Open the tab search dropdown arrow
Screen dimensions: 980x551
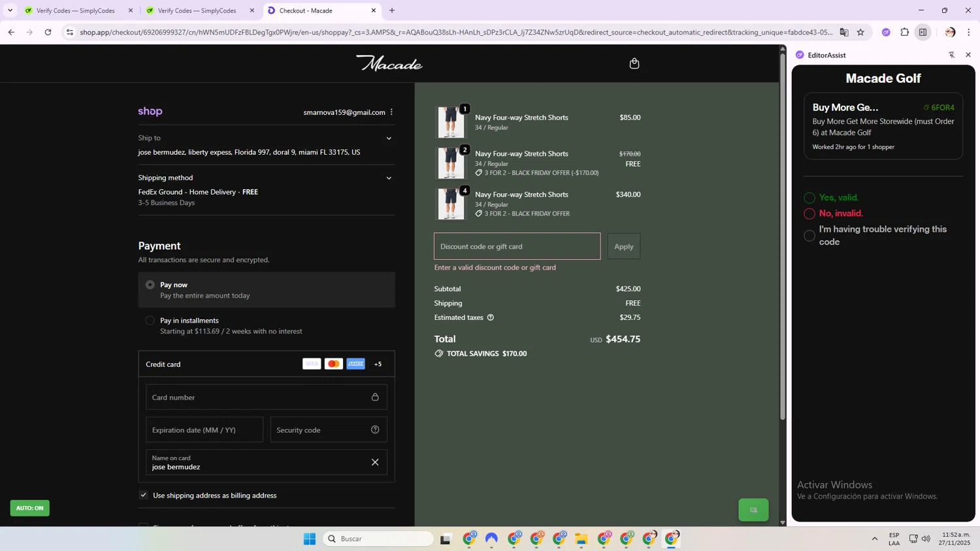point(10,10)
